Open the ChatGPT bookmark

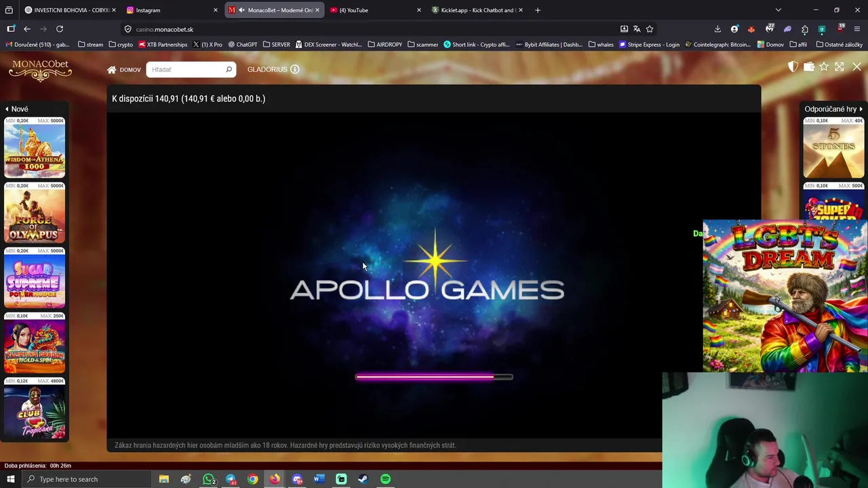coord(243,45)
